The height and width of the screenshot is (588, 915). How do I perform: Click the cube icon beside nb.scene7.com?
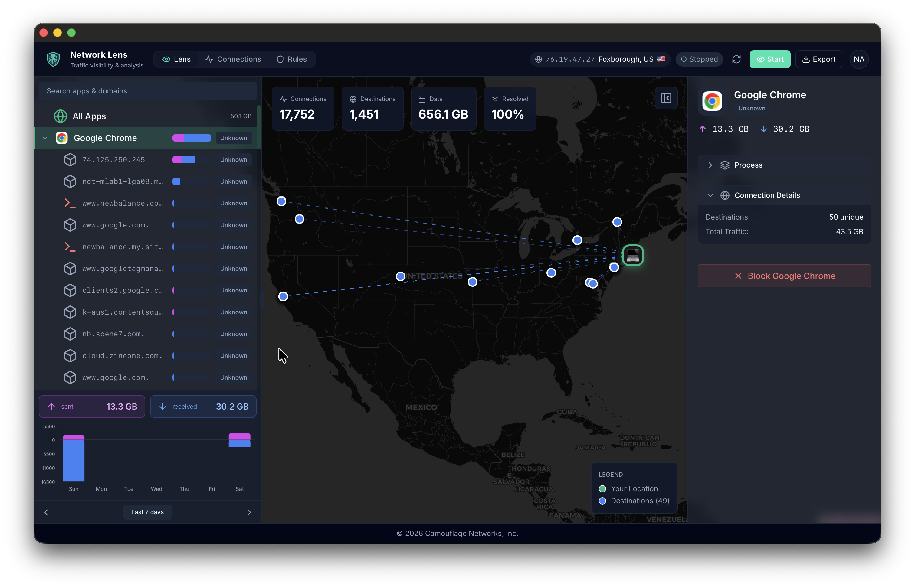(x=70, y=334)
